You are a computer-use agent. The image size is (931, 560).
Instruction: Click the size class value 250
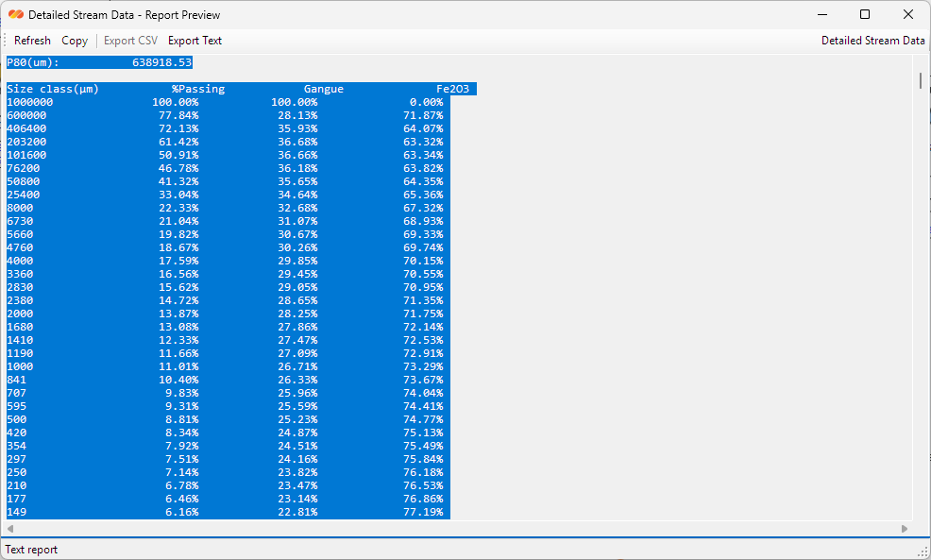[17, 472]
